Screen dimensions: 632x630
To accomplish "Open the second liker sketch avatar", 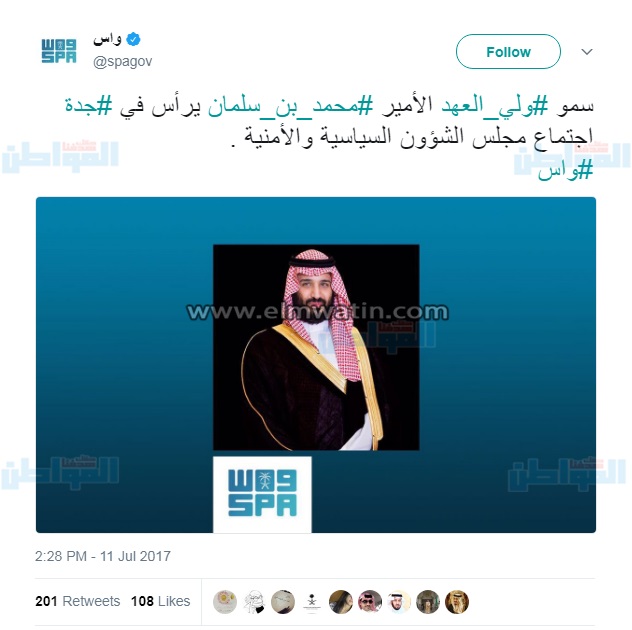I will [x=254, y=602].
